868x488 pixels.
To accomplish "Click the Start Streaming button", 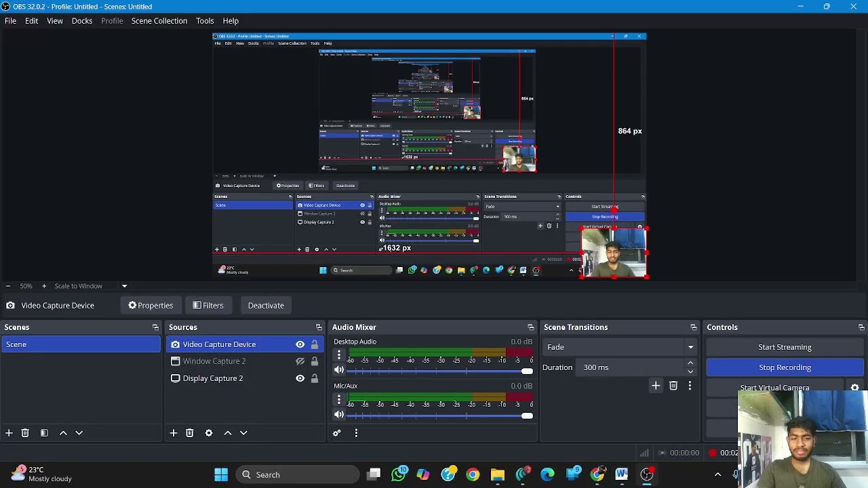I will coord(785,347).
